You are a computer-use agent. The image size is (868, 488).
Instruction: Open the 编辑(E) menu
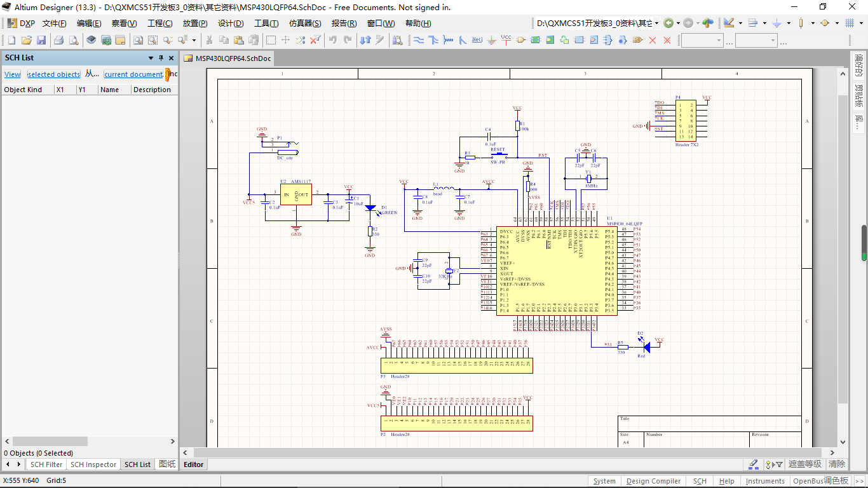point(89,23)
